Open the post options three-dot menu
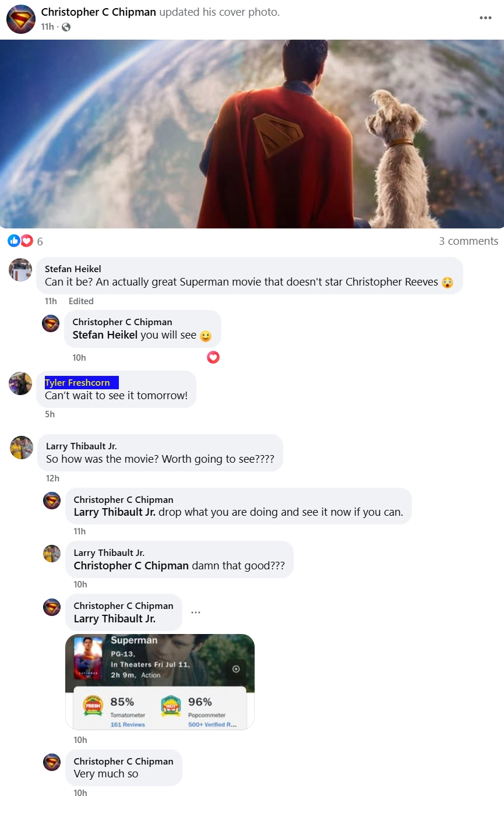504x817 pixels. 485,18
